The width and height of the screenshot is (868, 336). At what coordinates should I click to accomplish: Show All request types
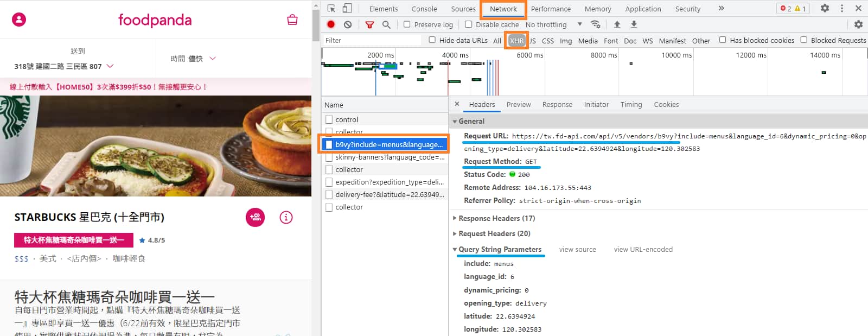pos(497,41)
